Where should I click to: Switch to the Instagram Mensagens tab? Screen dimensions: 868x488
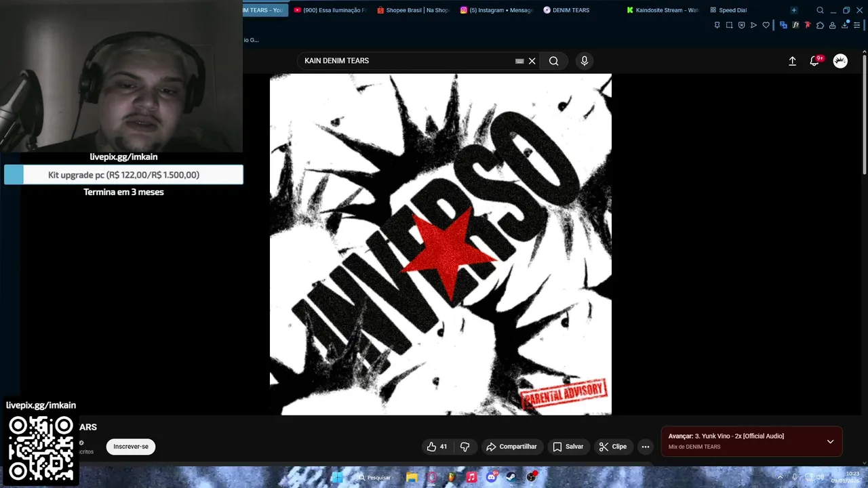[x=496, y=10]
